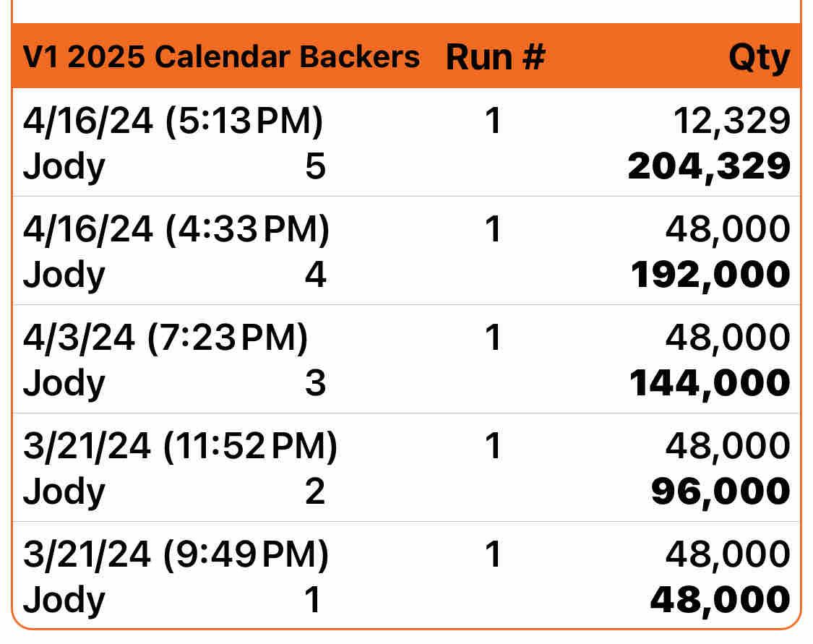This screenshot has height=644, width=813.
Task: Click the "V1 2025 Calendar Backers" header
Action: (x=221, y=56)
